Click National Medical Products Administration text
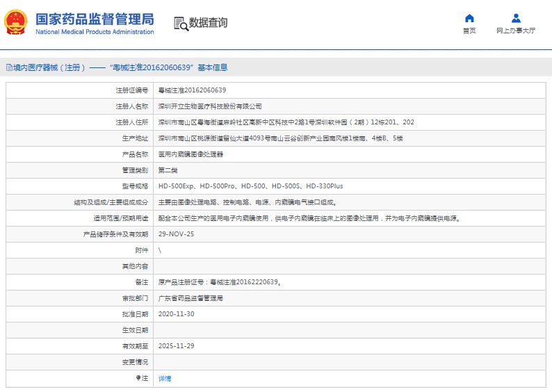This screenshot has width=552, height=392. pyautogui.click(x=95, y=32)
